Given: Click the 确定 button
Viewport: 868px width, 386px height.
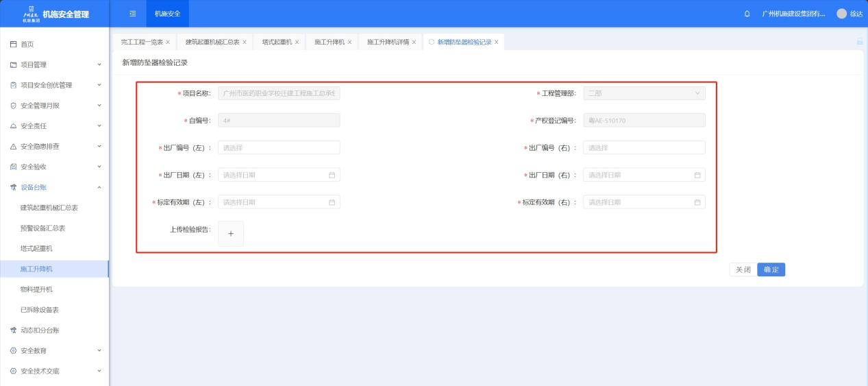Looking at the screenshot, I should [771, 270].
